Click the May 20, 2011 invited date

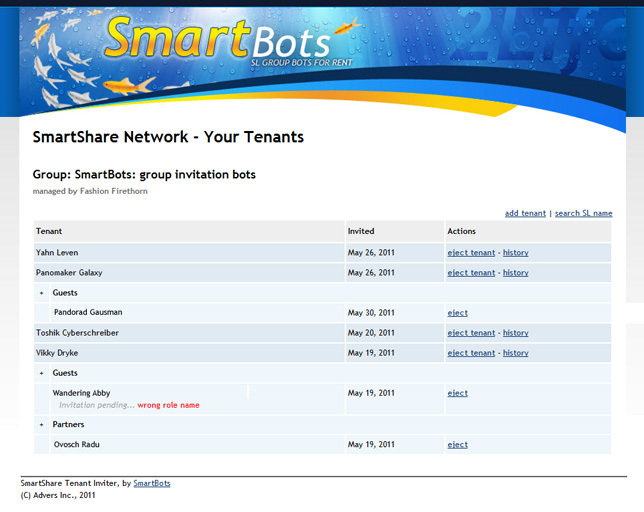[371, 333]
